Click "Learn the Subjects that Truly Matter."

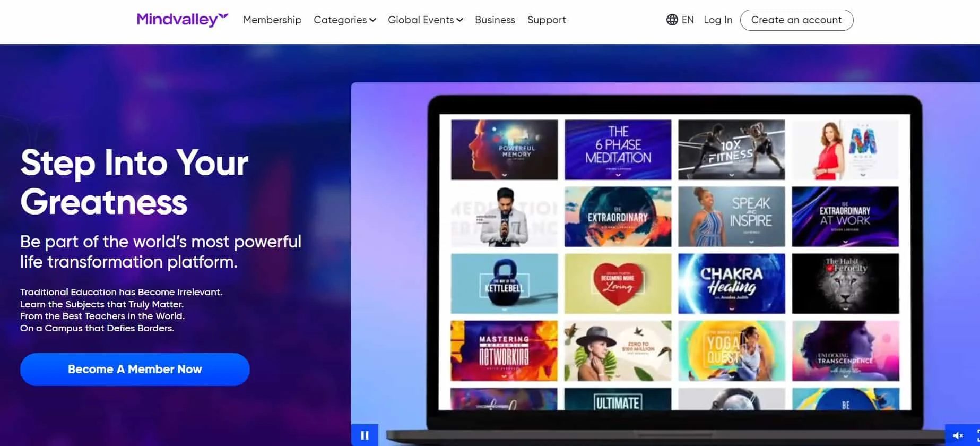[102, 304]
